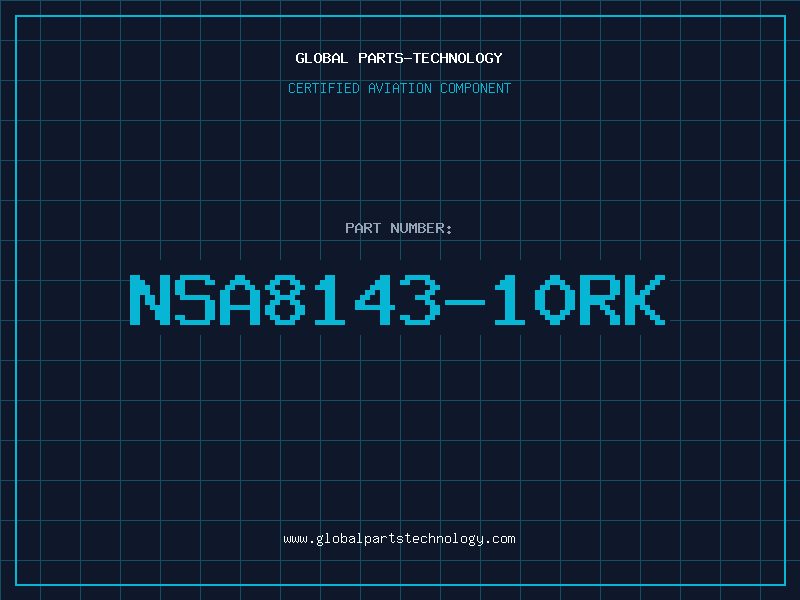800x600 pixels.
Task: Click the .com ending of the website URL
Action: (499, 539)
